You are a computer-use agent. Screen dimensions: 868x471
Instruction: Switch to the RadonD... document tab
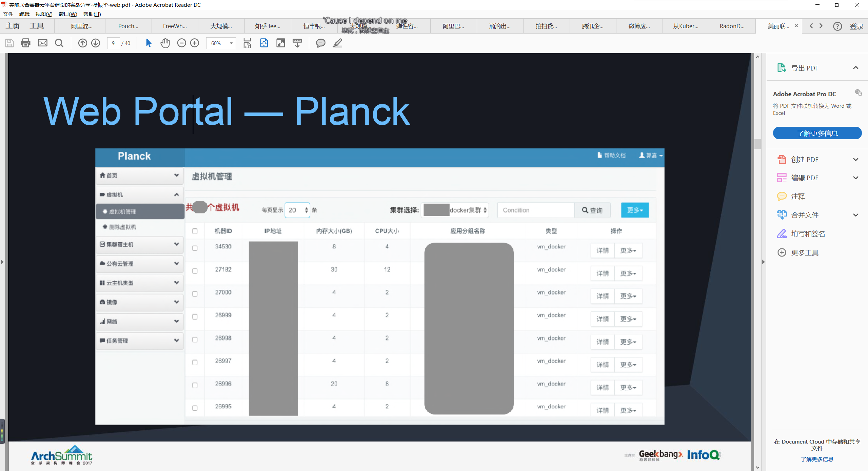coord(732,26)
